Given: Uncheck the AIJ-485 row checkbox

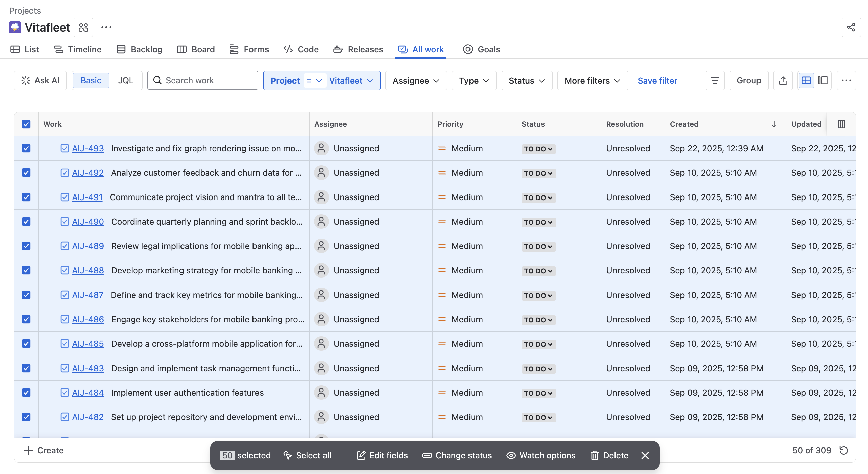Looking at the screenshot, I should 26,344.
